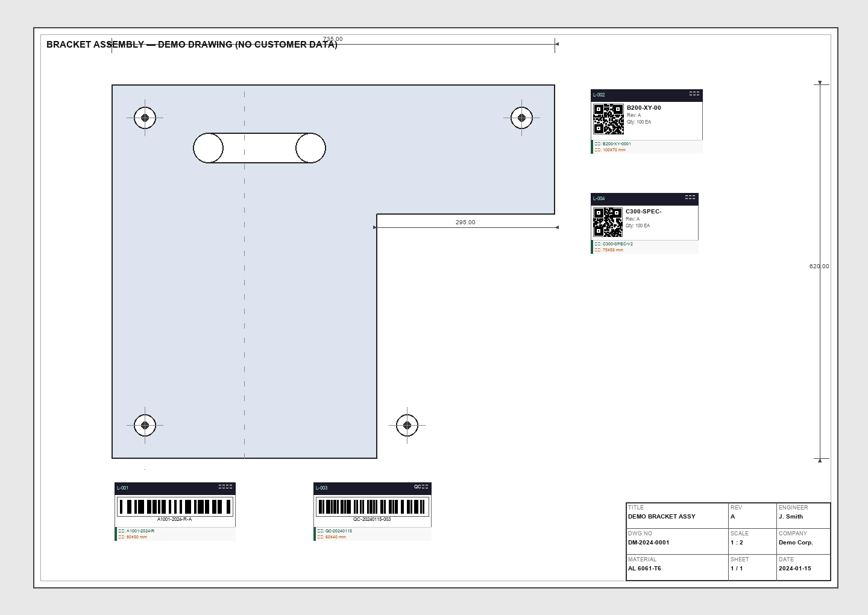This screenshot has height=615, width=868.
Task: Click the L-001 label header
Action: (x=175, y=488)
